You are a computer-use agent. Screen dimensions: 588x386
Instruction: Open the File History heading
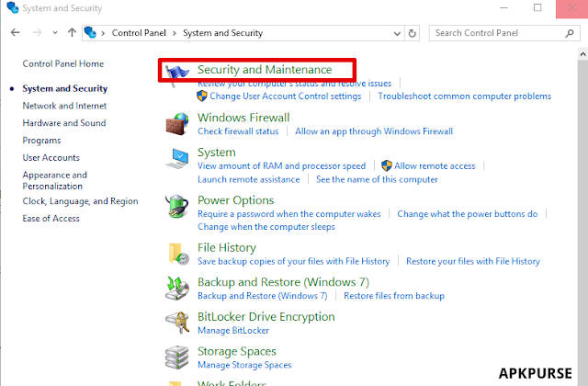pyautogui.click(x=227, y=247)
